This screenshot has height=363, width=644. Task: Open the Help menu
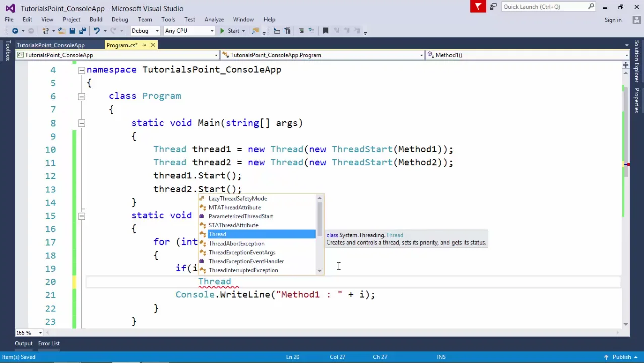coord(269,20)
